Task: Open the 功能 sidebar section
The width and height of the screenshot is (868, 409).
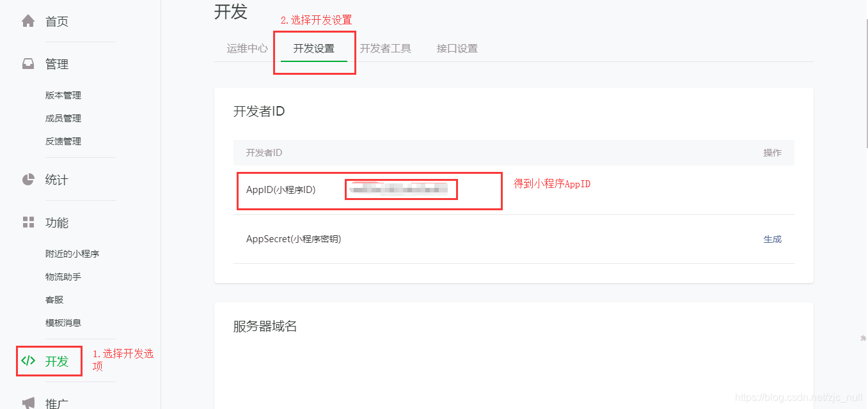Action: [57, 223]
